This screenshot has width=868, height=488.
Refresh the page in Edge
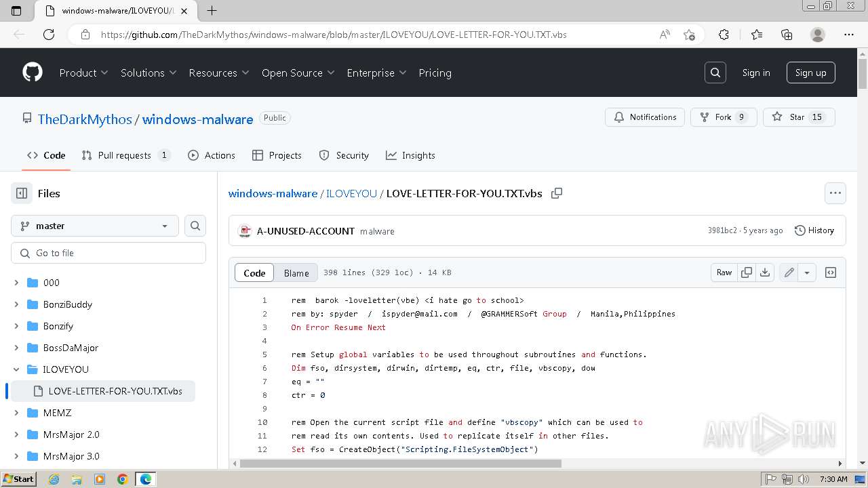click(x=49, y=35)
